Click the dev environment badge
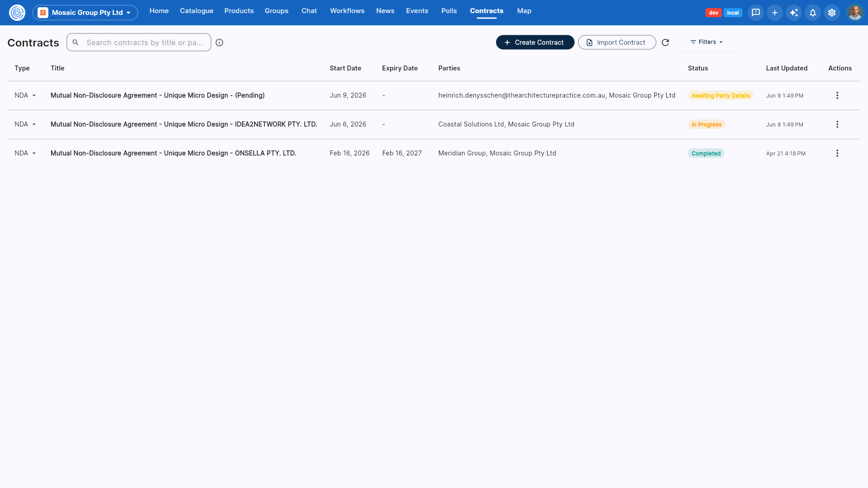 click(x=713, y=13)
